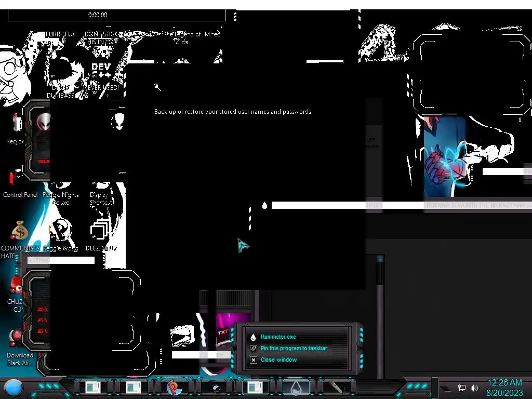Launch Rainmeter.exe from the jump list
The height and width of the screenshot is (399, 532).
(x=278, y=337)
